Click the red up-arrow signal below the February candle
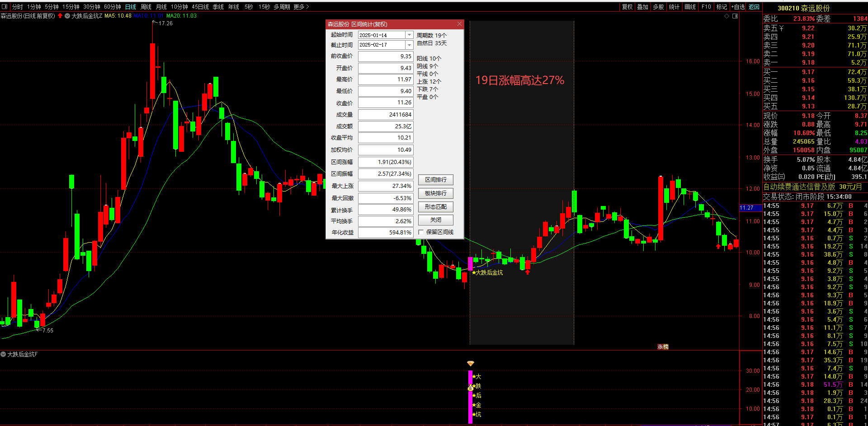Viewport: 868px width, 426px height. (527, 272)
